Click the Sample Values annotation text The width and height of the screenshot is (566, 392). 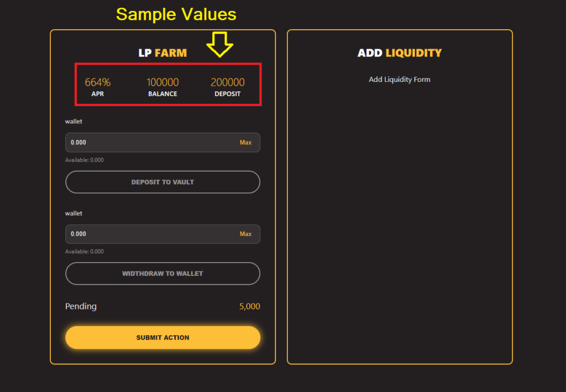point(176,14)
